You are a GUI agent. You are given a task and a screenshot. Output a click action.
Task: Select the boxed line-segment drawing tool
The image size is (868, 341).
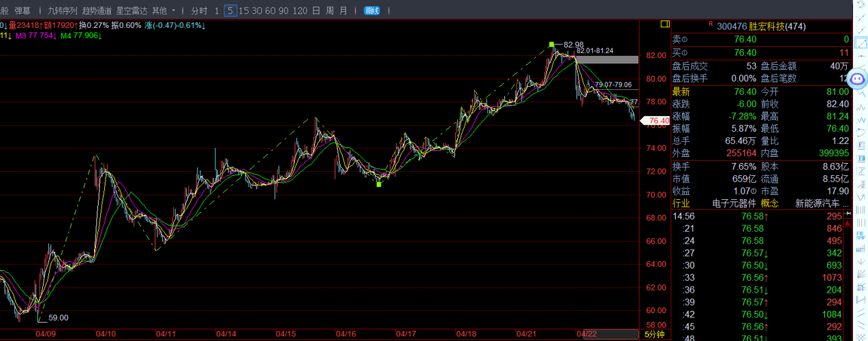coord(861,44)
